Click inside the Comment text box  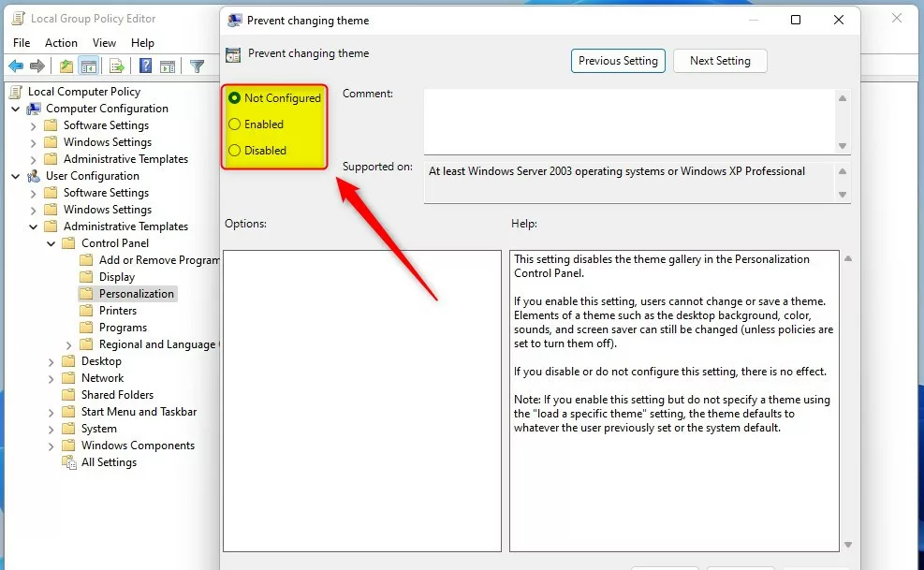click(x=629, y=122)
